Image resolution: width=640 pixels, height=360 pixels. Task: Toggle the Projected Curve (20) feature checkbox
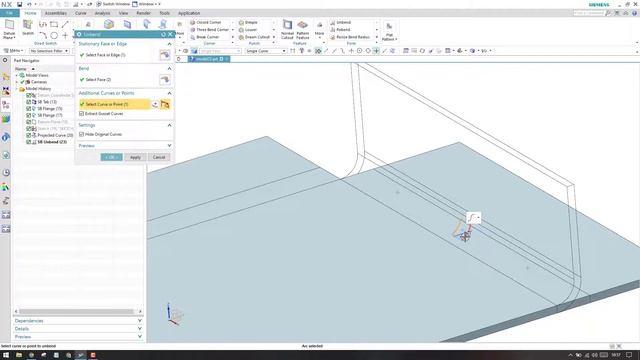(29, 135)
